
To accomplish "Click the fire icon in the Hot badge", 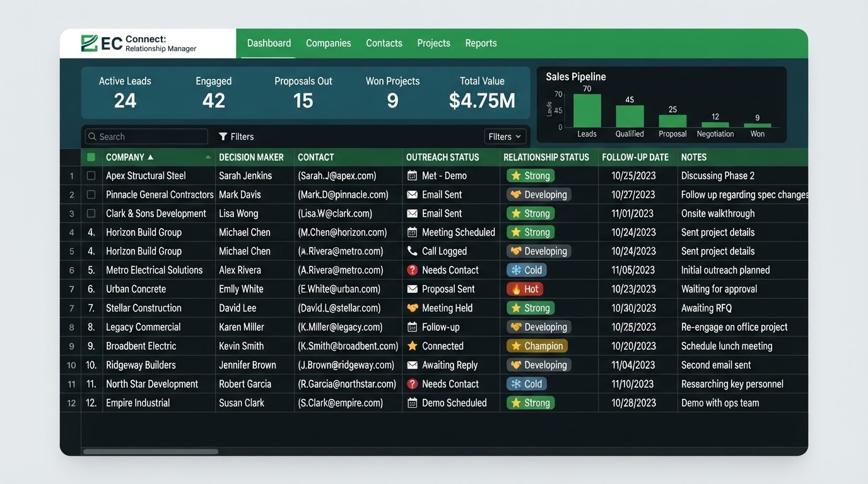I will coord(515,289).
